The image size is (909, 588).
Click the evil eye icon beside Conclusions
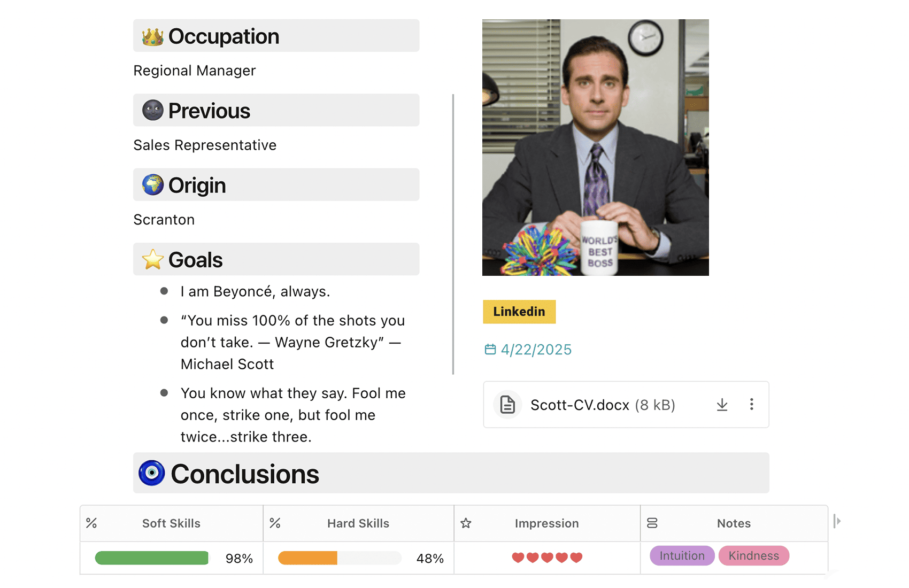pyautogui.click(x=152, y=473)
